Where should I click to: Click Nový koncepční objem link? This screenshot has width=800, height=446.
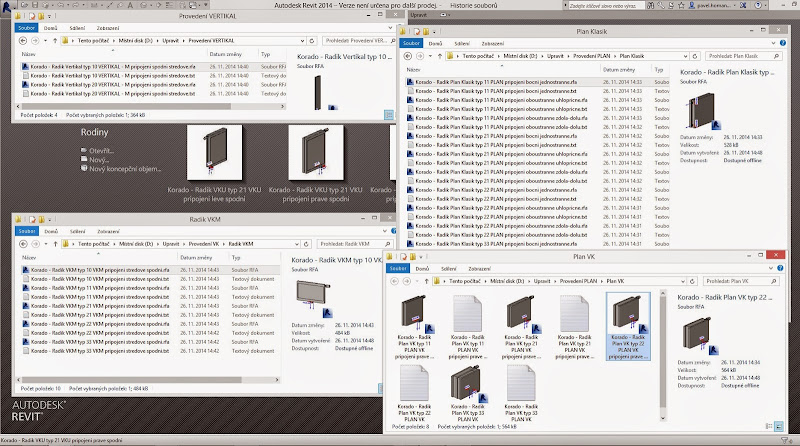(x=124, y=169)
